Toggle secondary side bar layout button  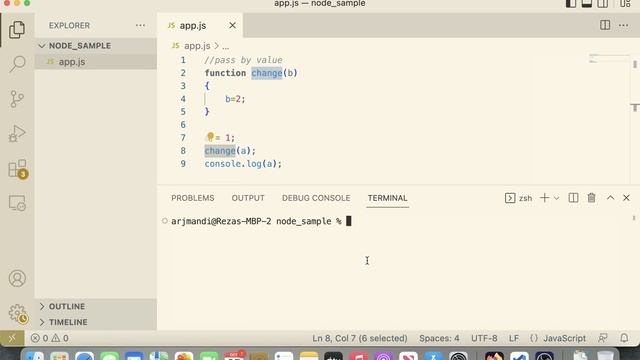click(602, 4)
